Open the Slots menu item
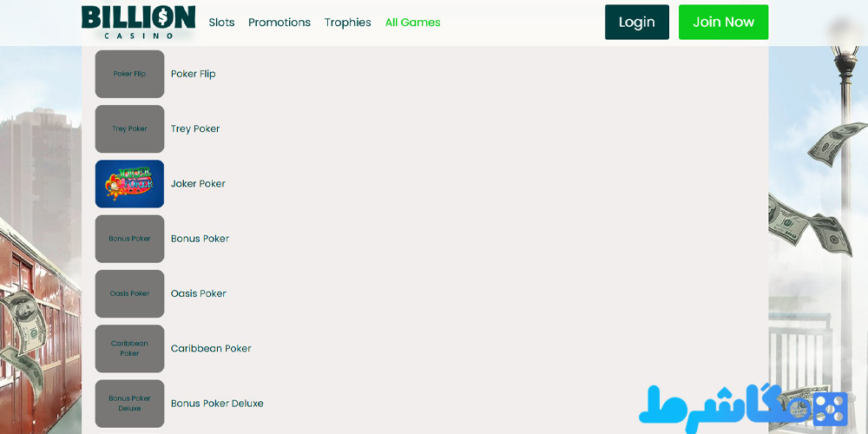The image size is (868, 434). click(221, 23)
